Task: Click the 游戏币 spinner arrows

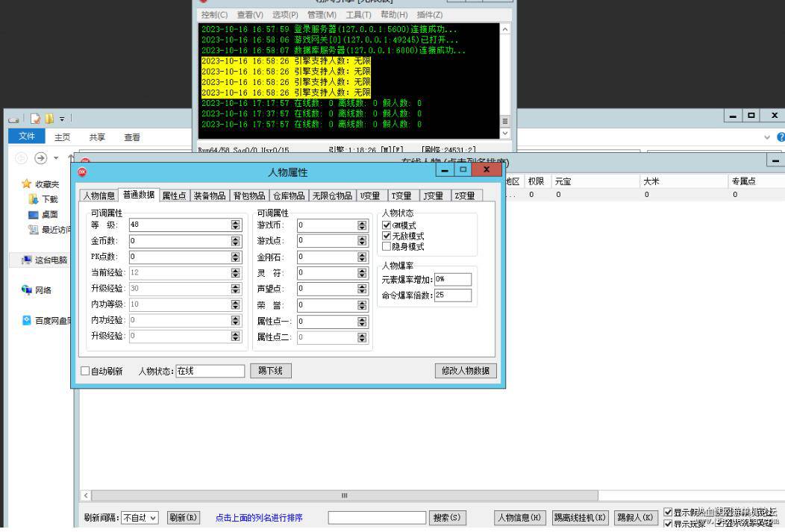Action: (x=362, y=226)
